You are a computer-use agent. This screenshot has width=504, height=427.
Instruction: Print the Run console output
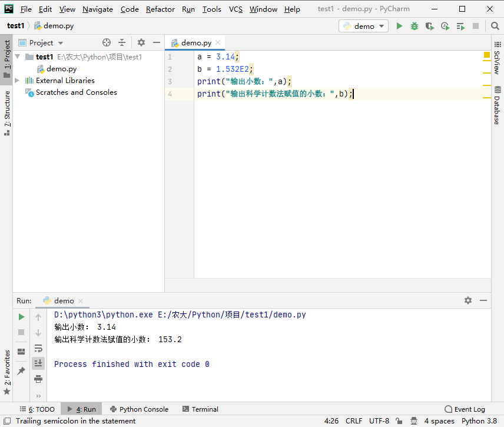38,379
